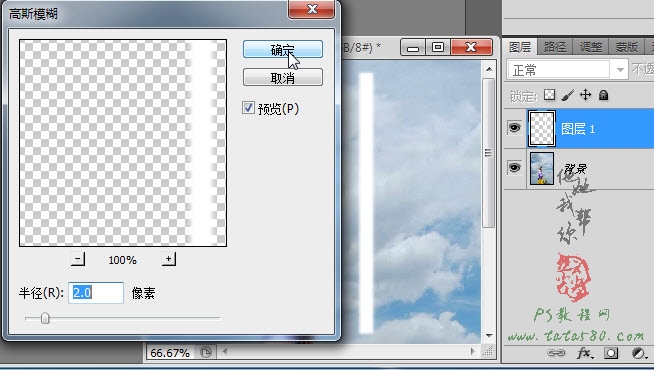
Task: Open the 正常 blend mode dropdown
Action: coord(567,70)
